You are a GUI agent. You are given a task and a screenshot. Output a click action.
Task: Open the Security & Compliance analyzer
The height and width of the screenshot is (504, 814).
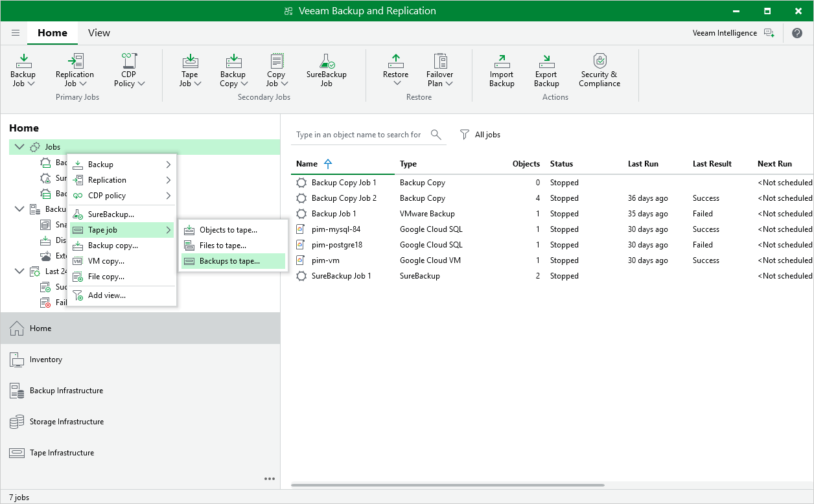[599, 69]
